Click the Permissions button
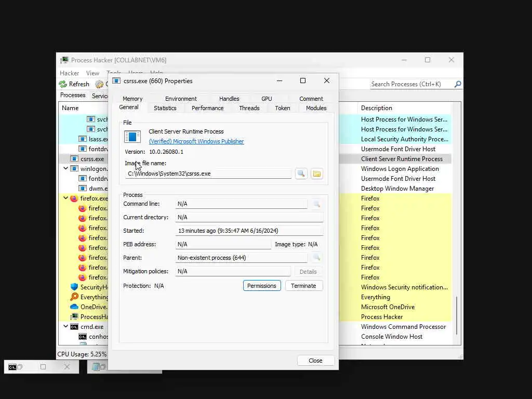The image size is (532, 399). point(262,286)
